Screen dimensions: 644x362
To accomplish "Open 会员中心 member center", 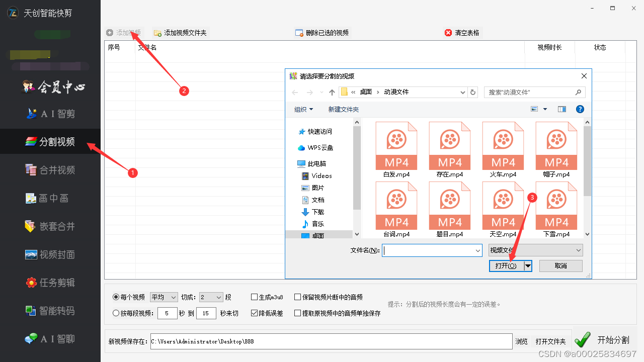I will click(x=54, y=87).
